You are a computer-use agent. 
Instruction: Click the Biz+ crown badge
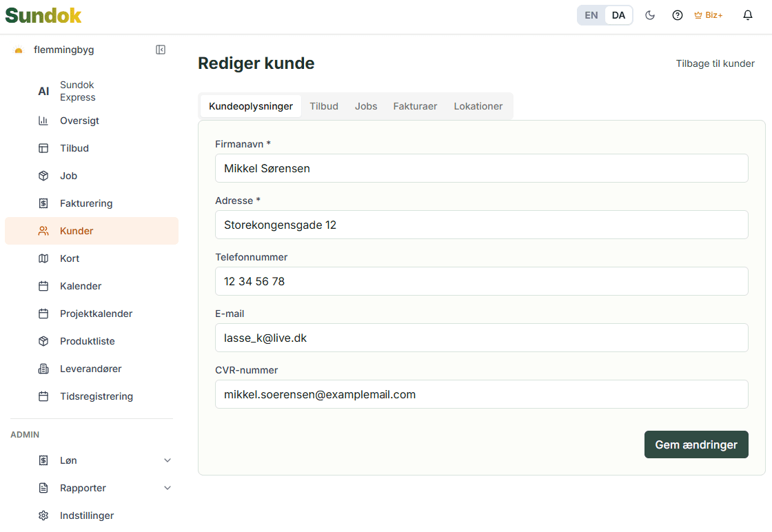[709, 15]
